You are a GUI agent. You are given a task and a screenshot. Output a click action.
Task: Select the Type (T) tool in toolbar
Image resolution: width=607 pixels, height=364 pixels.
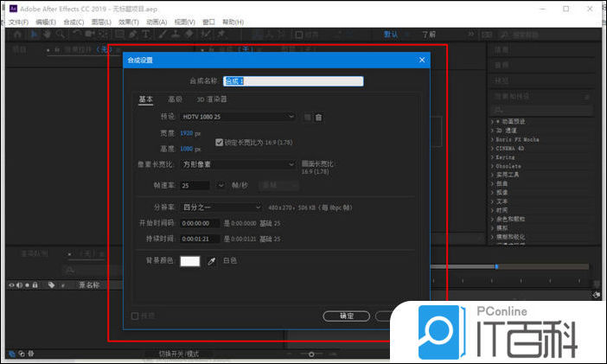tap(147, 35)
